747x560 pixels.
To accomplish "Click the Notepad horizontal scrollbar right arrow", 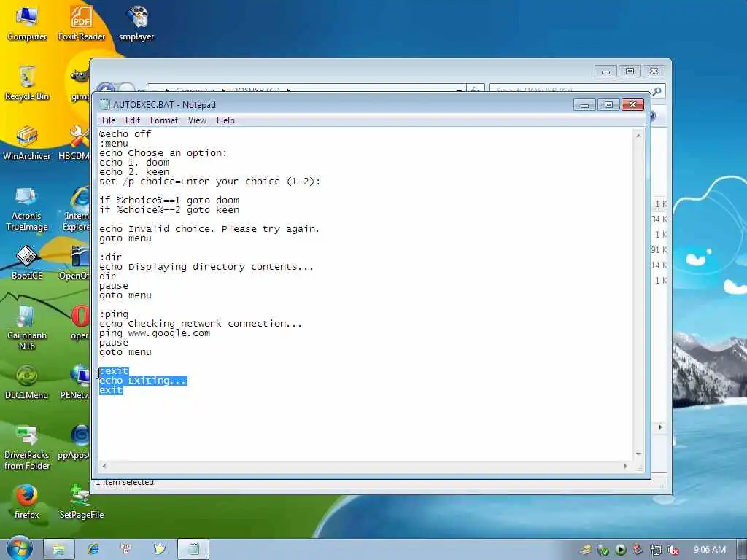I will coord(625,466).
